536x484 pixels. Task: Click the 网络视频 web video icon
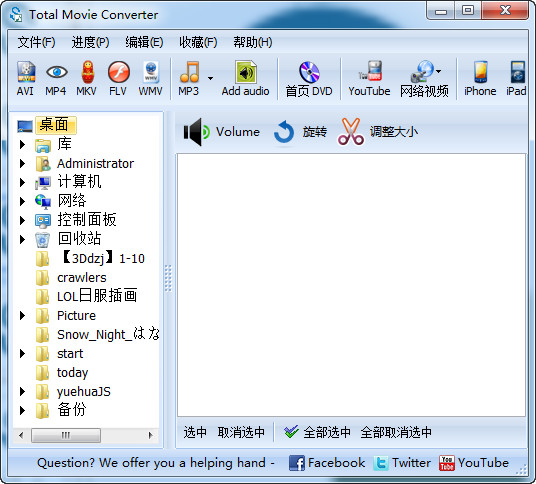coord(422,71)
